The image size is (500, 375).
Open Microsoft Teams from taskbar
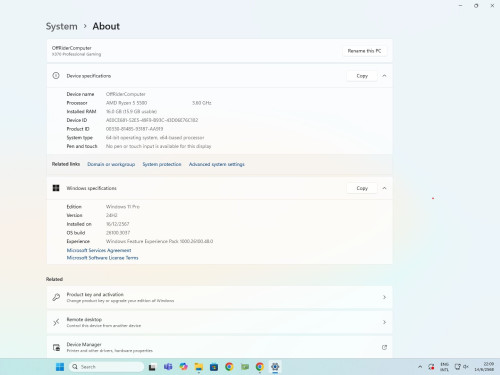(168, 367)
